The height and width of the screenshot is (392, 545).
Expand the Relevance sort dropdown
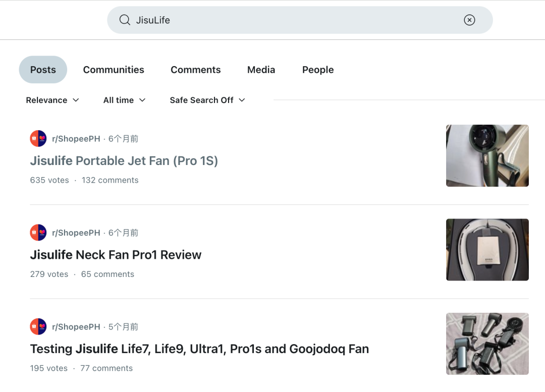(52, 100)
